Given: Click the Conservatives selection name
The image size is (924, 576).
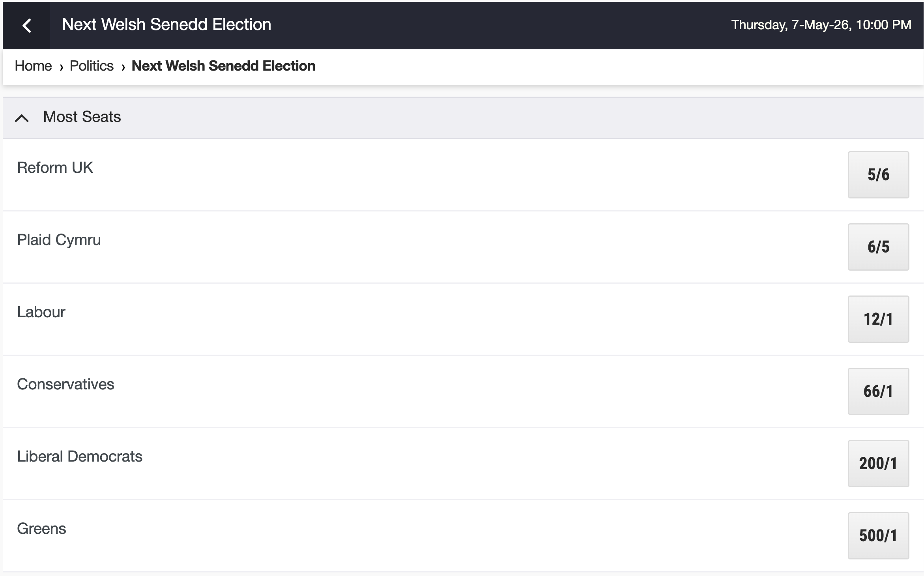Looking at the screenshot, I should [65, 384].
